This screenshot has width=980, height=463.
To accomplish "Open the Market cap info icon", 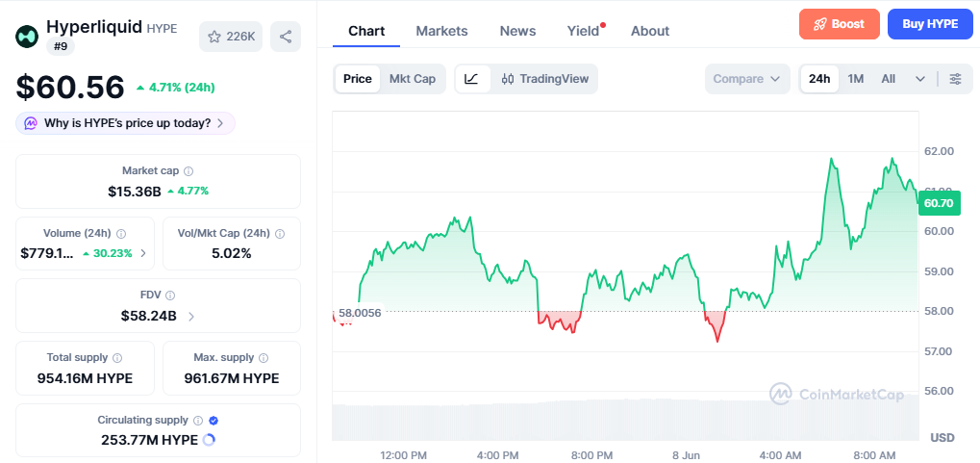I will 188,170.
